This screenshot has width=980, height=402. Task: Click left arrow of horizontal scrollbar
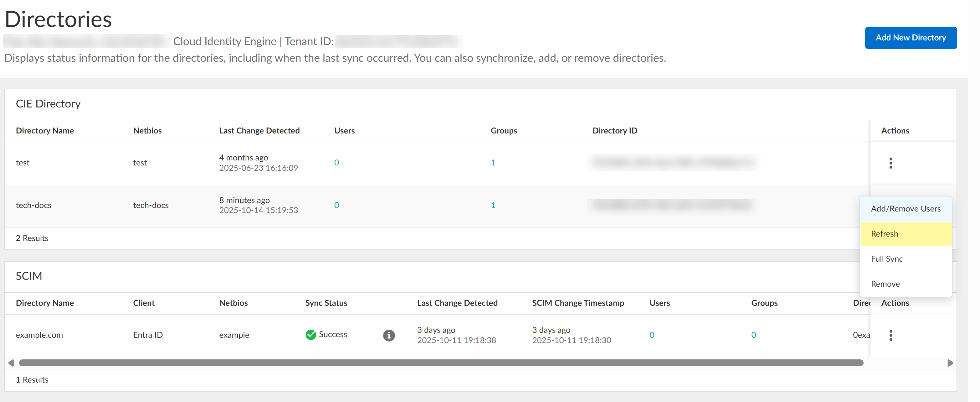click(x=11, y=363)
